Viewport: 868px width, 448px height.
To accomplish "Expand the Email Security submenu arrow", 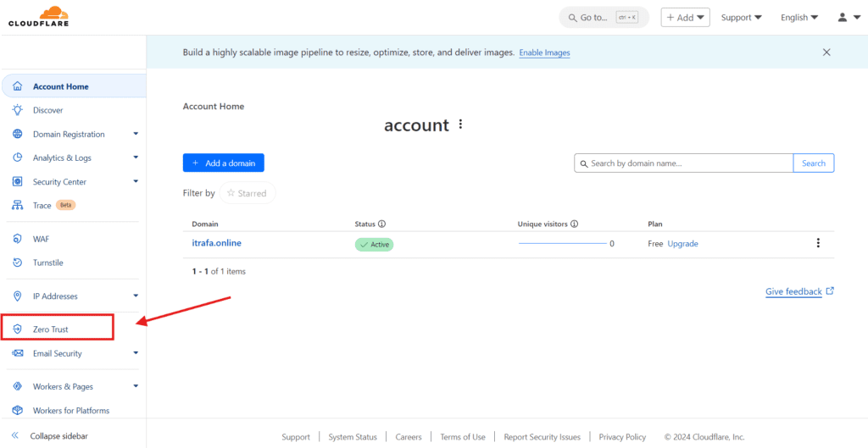I will 136,353.
